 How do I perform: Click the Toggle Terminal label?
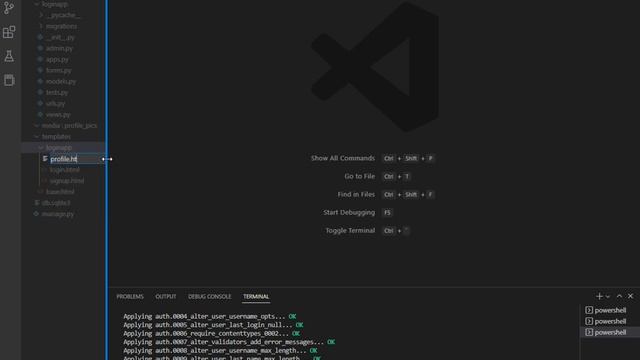350,231
